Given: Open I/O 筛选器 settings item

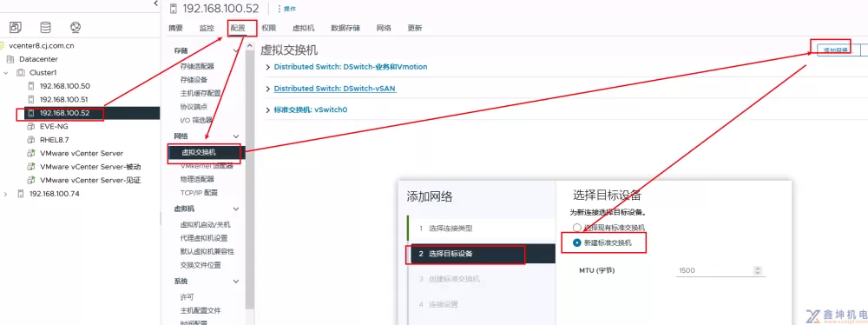Looking at the screenshot, I should [x=196, y=120].
